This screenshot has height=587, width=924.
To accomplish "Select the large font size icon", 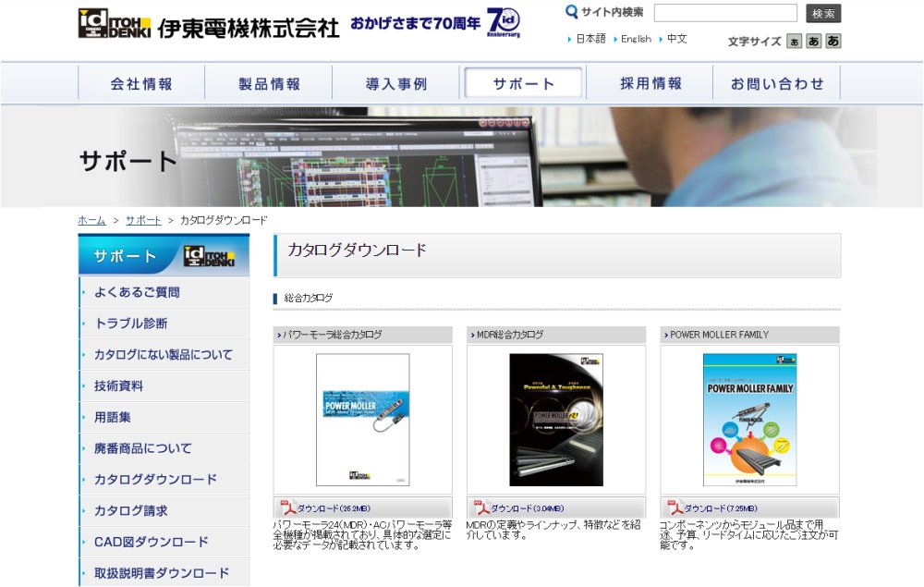I will coord(833,42).
